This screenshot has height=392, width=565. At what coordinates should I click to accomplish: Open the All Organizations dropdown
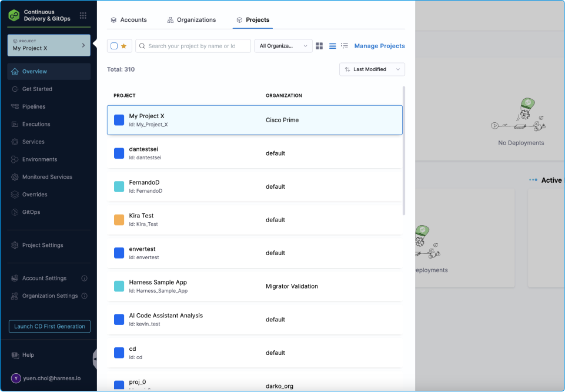click(x=283, y=46)
